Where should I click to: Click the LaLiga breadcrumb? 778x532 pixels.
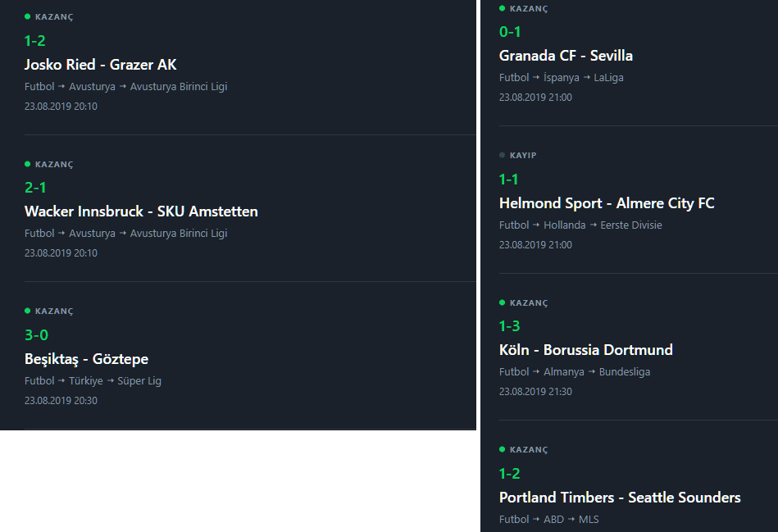tap(609, 77)
